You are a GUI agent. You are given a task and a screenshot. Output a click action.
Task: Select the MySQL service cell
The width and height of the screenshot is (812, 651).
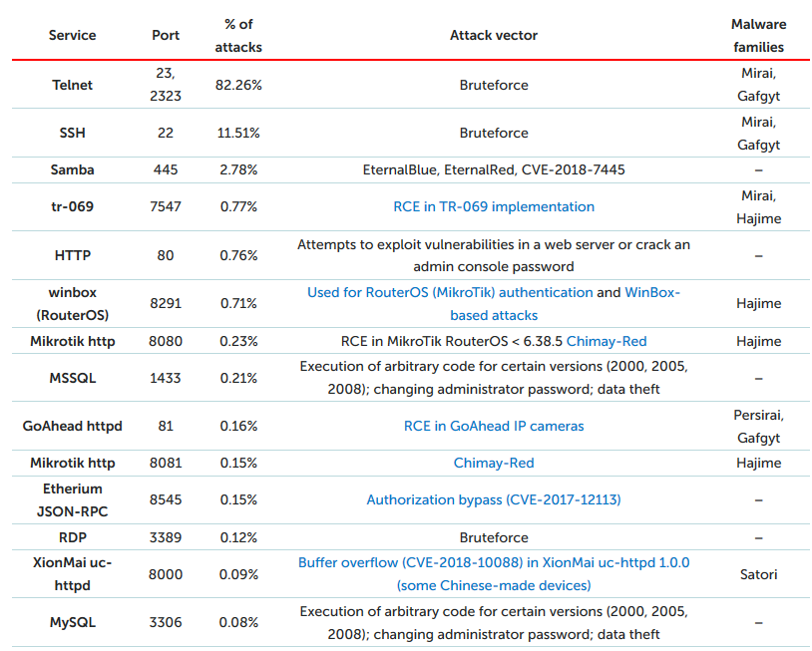tap(73, 623)
